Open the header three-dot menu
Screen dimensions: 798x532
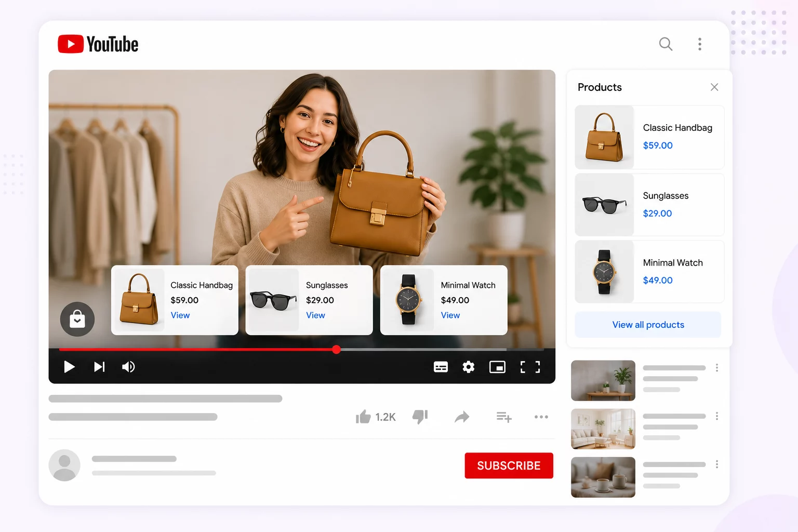(700, 44)
